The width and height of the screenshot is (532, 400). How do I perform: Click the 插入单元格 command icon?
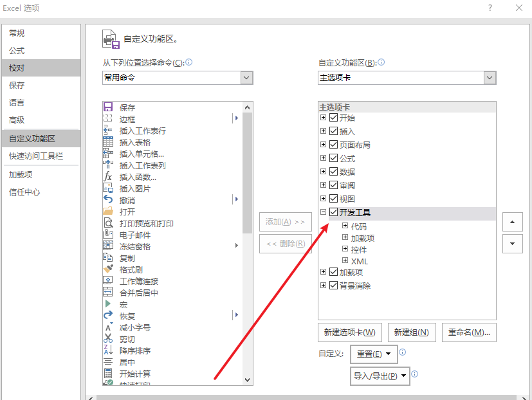tap(108, 153)
